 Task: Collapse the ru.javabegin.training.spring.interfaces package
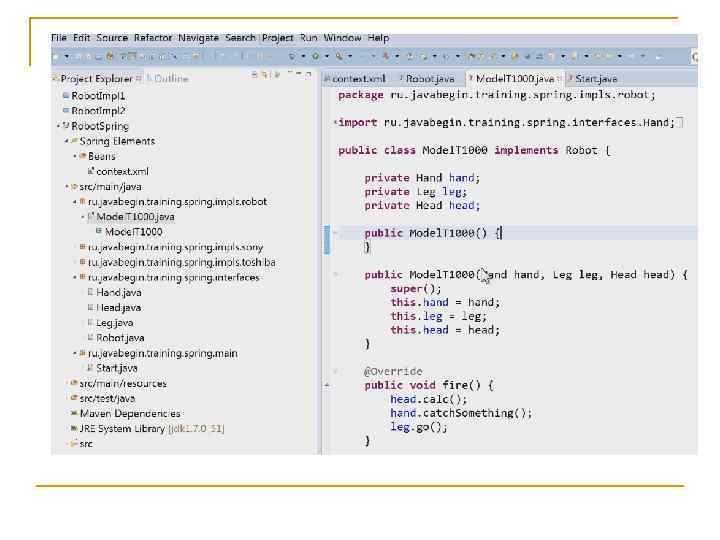pyautogui.click(x=75, y=277)
